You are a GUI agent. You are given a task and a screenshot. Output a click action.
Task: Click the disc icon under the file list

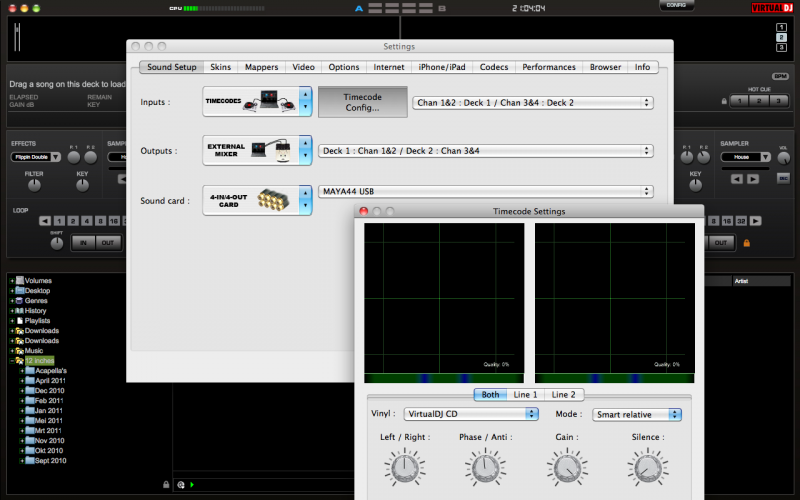(x=181, y=485)
